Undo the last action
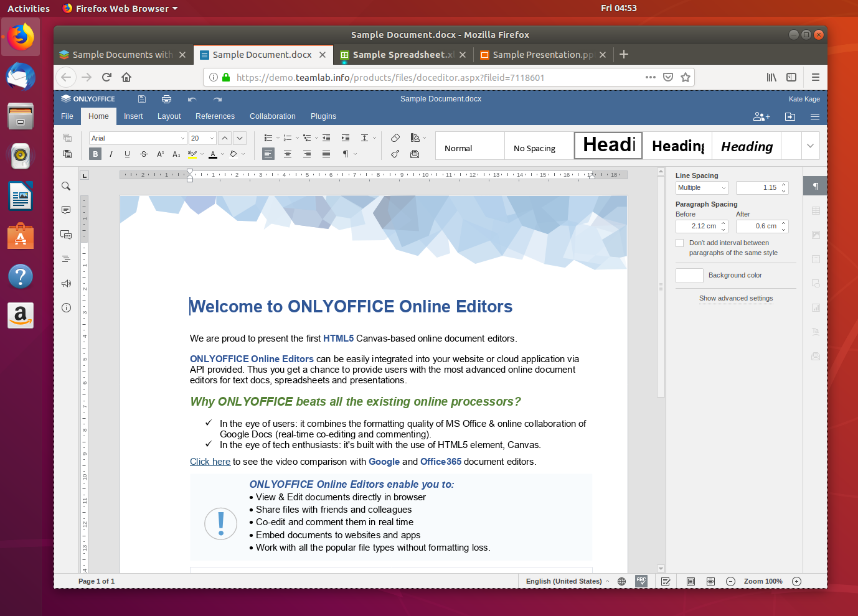 (192, 99)
